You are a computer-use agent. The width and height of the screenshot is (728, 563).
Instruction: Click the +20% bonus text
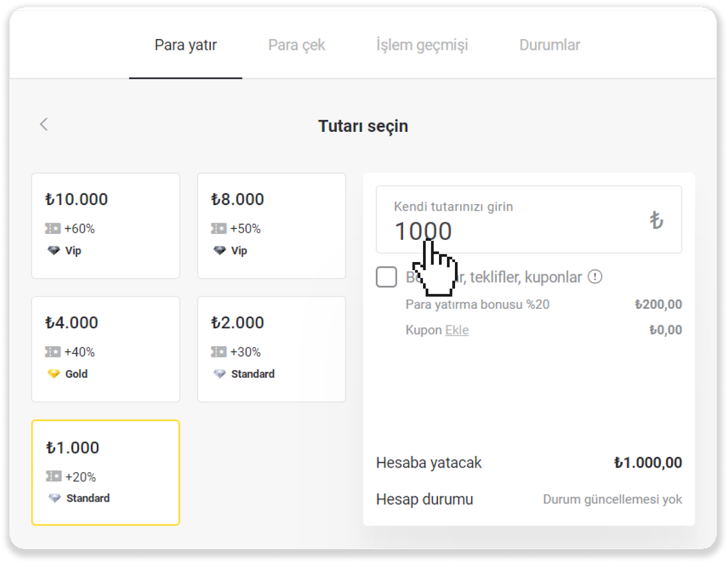click(x=81, y=477)
